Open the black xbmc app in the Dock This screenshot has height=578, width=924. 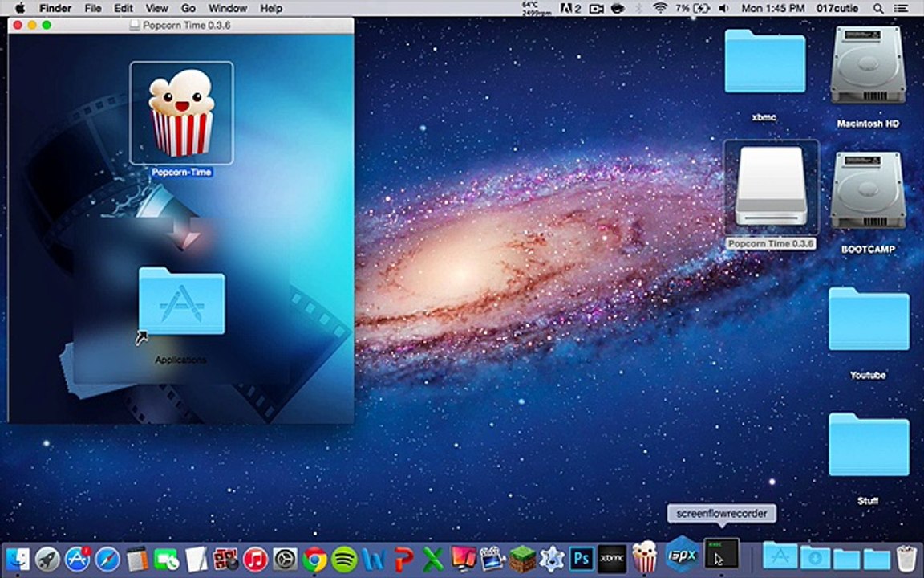[612, 558]
